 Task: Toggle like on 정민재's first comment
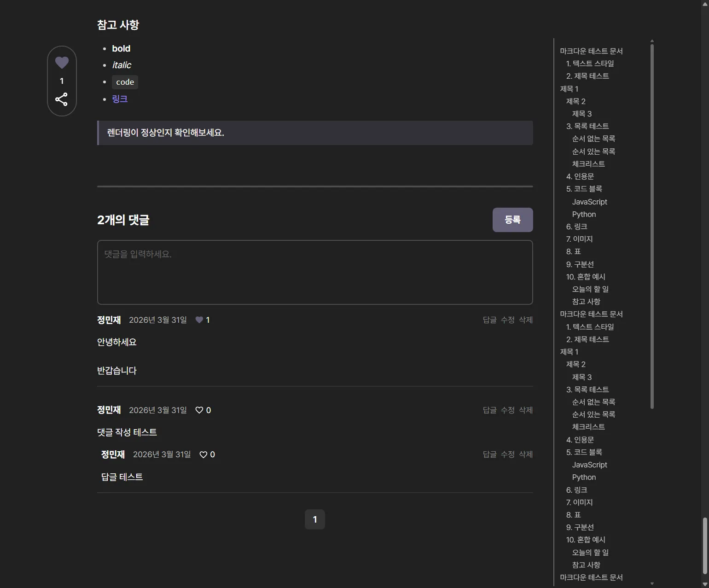[x=199, y=320]
